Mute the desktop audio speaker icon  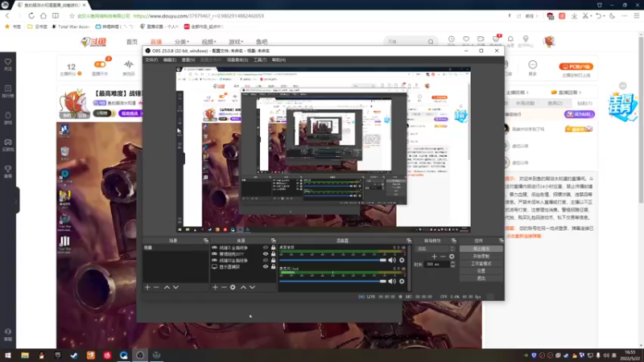(x=392, y=260)
